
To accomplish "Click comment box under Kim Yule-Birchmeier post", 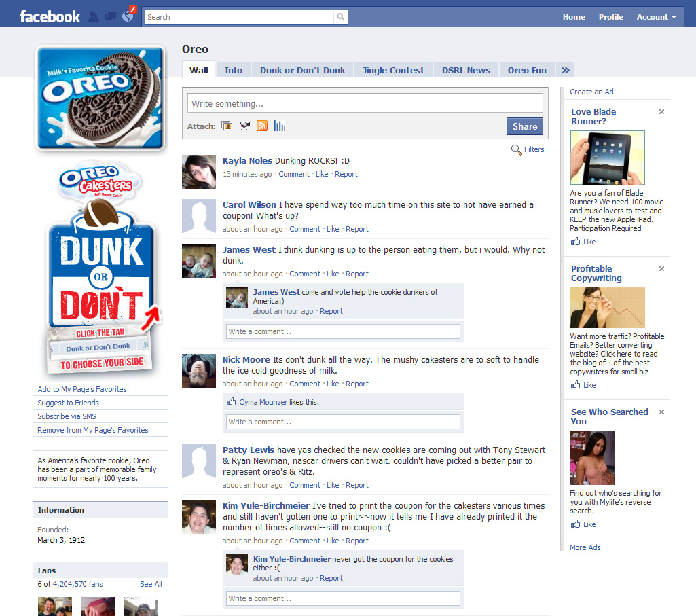I will pos(343,598).
